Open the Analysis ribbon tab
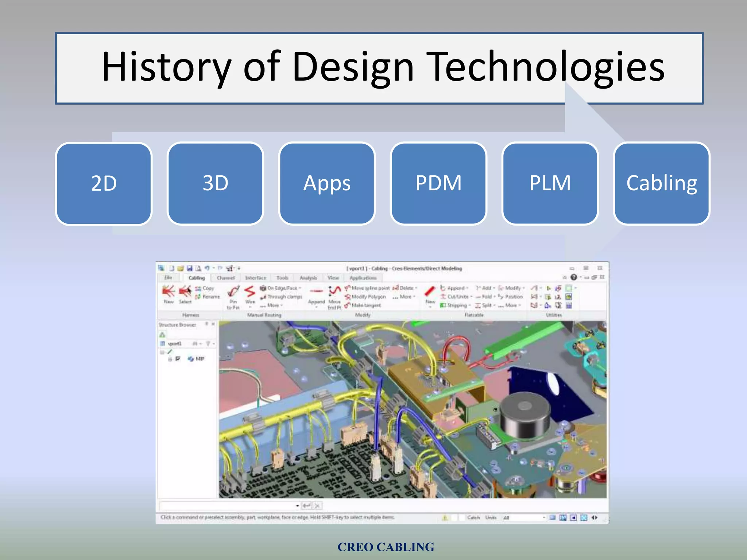 pos(308,278)
